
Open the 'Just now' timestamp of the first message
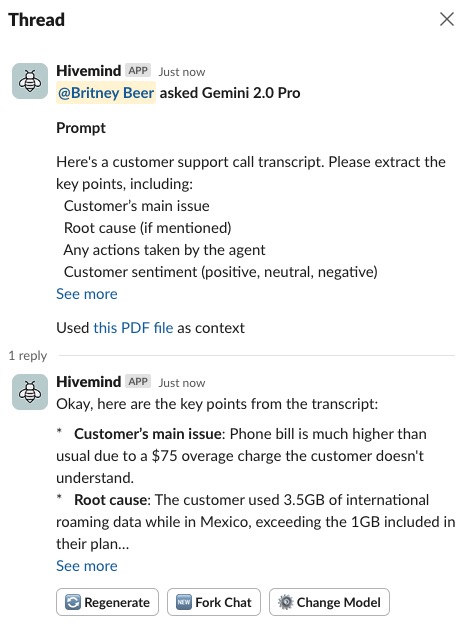[x=182, y=72]
